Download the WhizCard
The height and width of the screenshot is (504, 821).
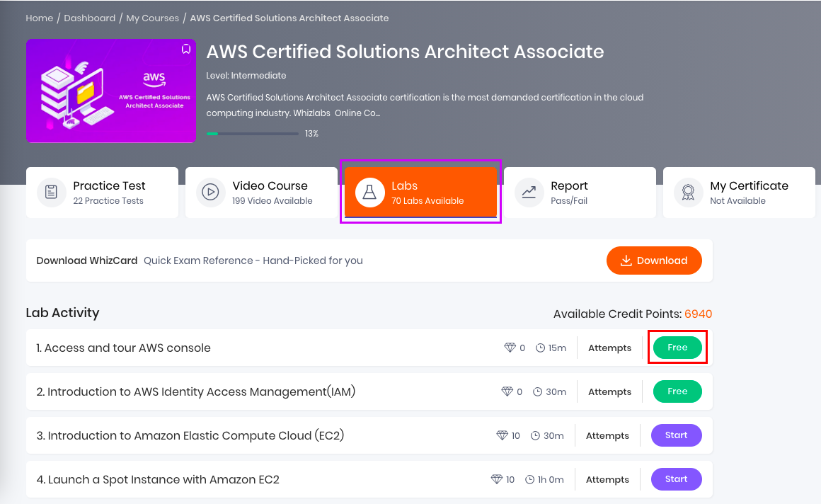654,260
